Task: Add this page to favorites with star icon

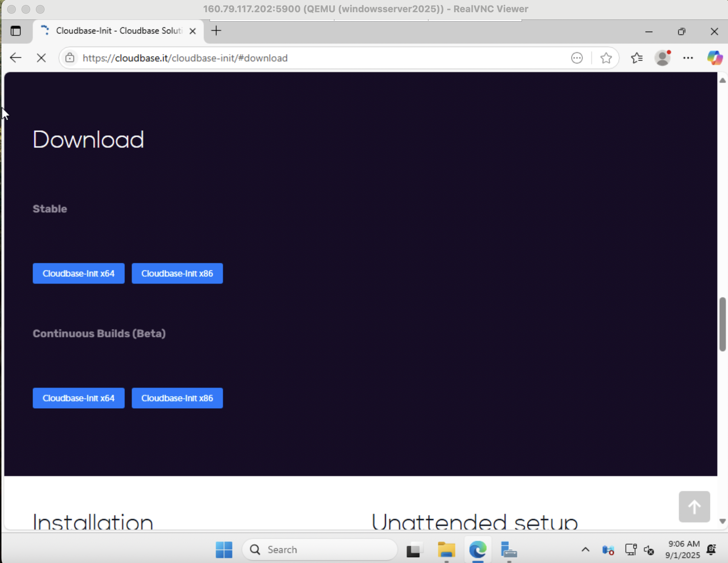Action: pos(606,58)
